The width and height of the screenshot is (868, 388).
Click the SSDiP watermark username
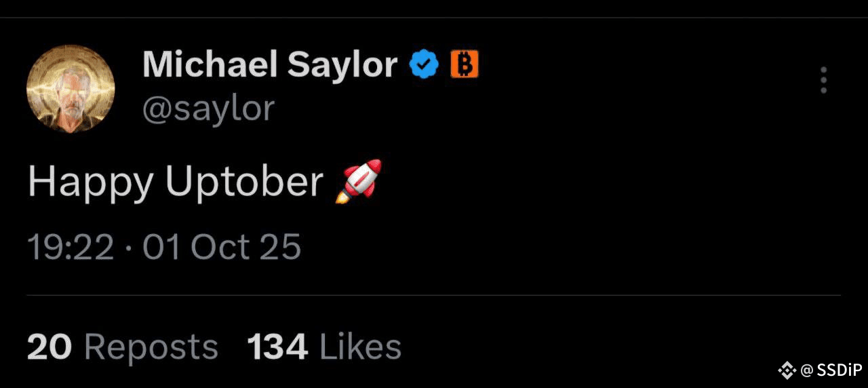coord(840,370)
